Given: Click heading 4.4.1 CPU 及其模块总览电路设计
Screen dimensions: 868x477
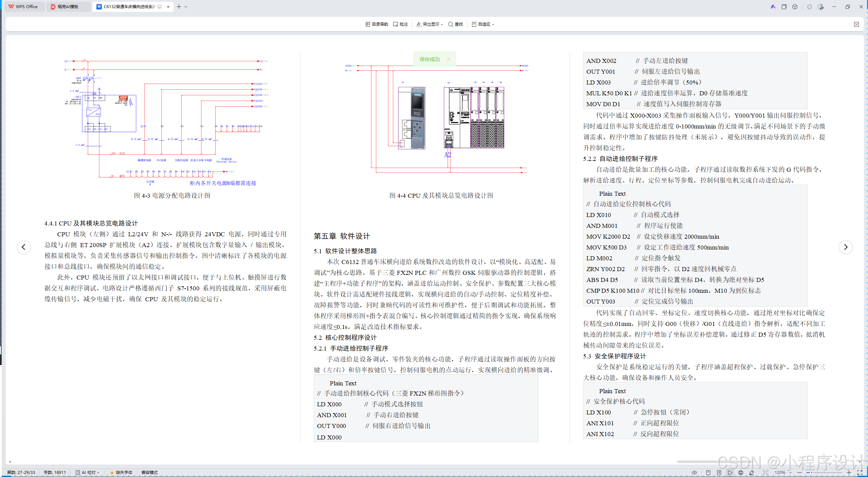Looking at the screenshot, I should [91, 223].
